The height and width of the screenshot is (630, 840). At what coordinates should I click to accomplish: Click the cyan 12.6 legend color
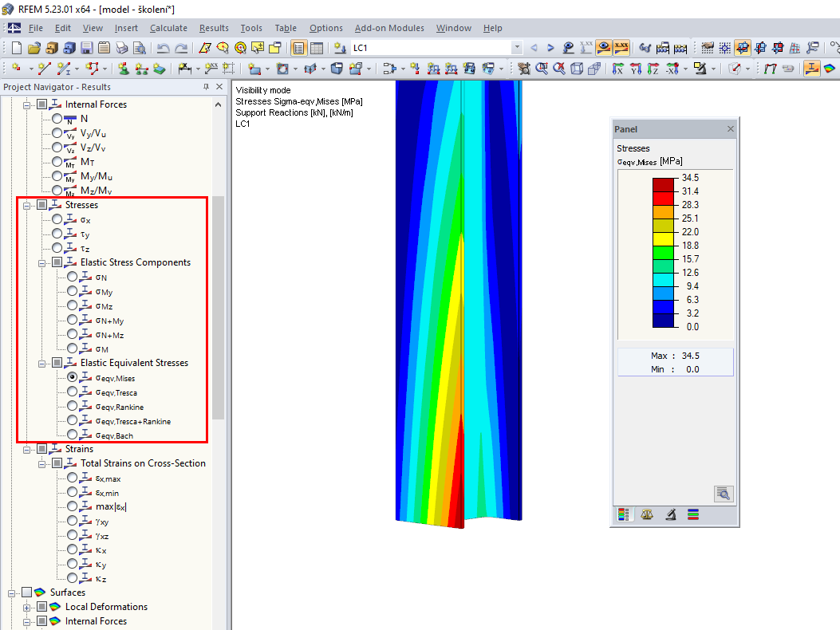[x=663, y=280]
